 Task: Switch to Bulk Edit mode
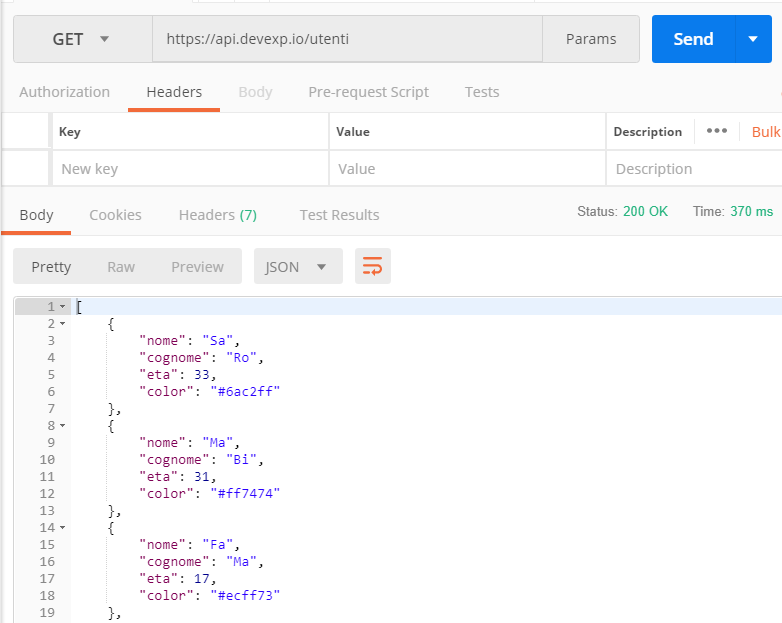point(766,132)
